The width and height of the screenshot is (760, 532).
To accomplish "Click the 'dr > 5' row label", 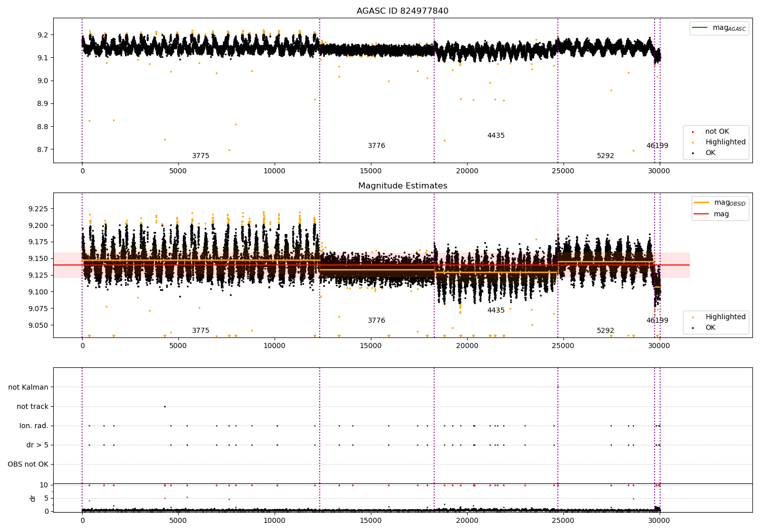I will (x=37, y=445).
